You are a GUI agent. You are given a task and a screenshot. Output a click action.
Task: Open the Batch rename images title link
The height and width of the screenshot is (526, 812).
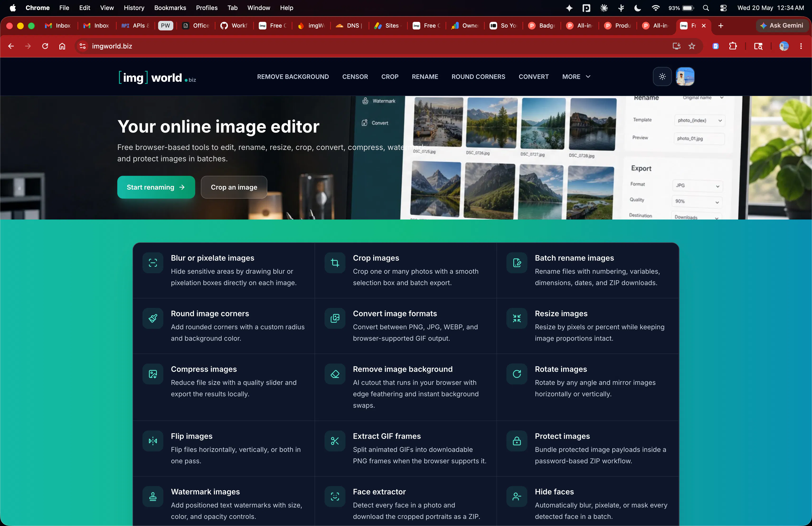[574, 258]
